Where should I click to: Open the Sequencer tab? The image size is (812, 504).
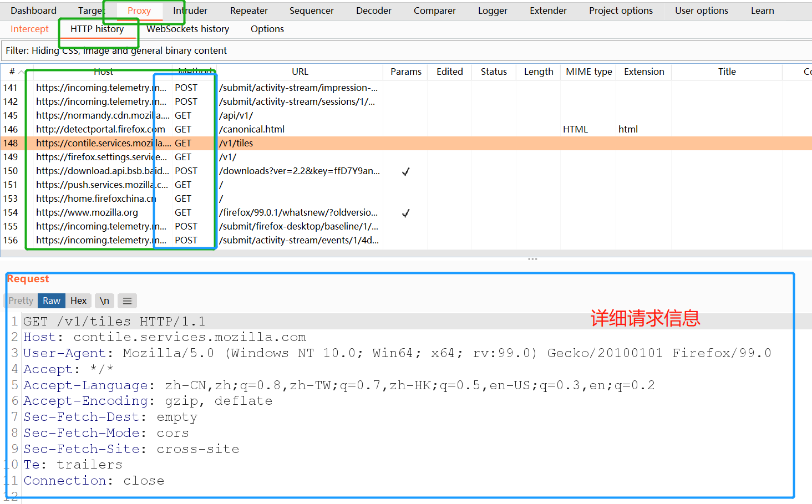(312, 11)
